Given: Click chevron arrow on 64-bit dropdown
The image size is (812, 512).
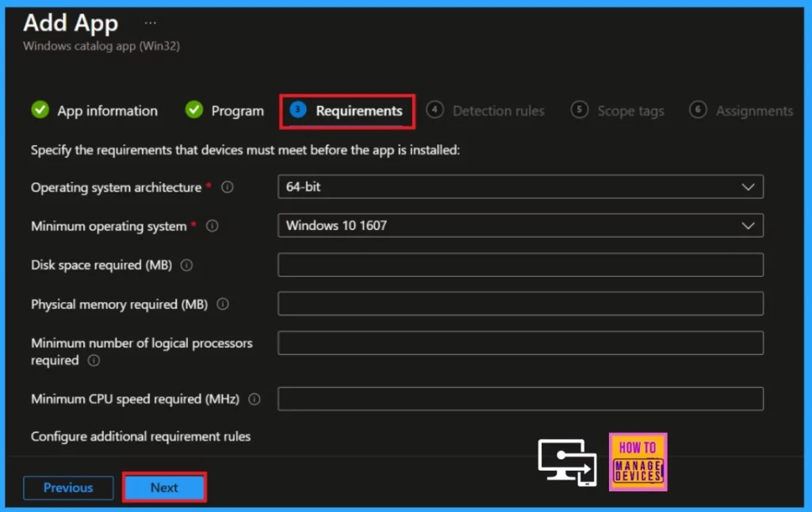Looking at the screenshot, I should pos(748,187).
